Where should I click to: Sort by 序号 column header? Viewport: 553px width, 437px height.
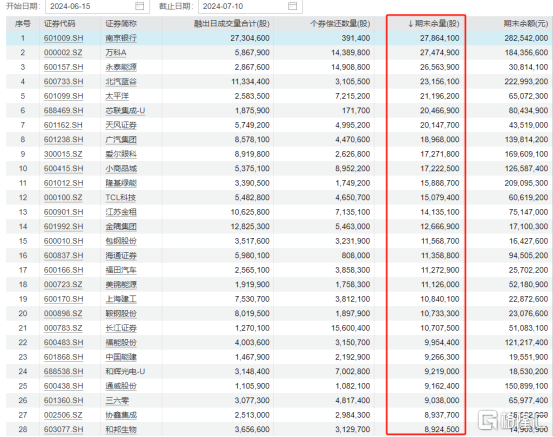pos(23,24)
